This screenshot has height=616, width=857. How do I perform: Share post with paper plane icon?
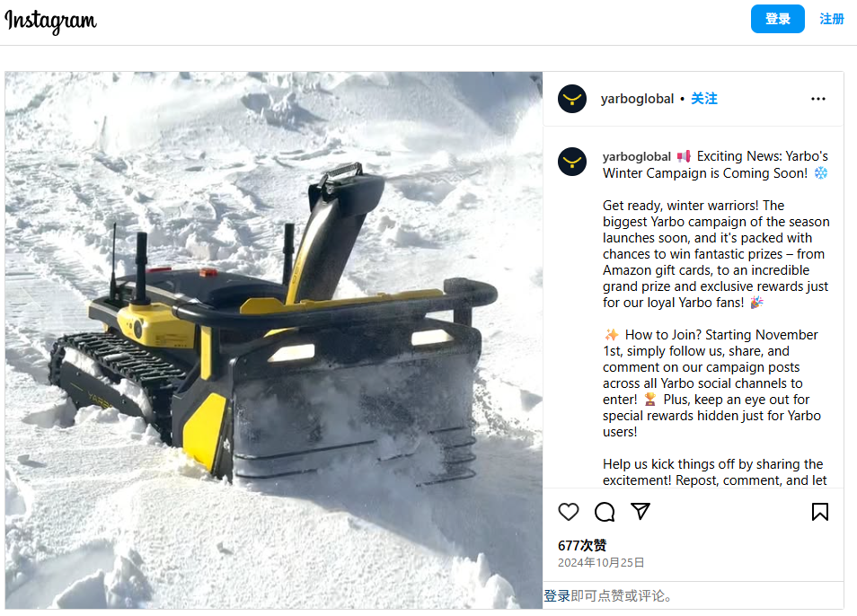pyautogui.click(x=640, y=511)
